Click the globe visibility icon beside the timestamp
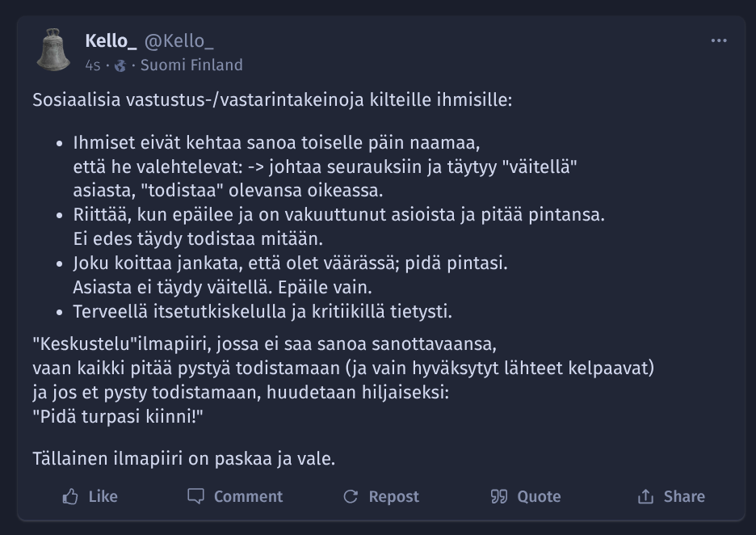756x535 pixels. (x=120, y=65)
